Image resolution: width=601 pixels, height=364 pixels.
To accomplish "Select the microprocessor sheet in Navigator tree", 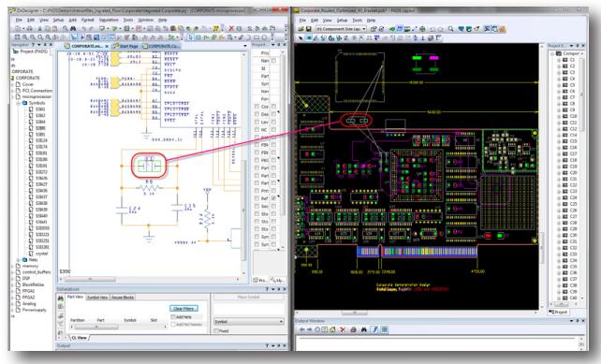I will (x=37, y=96).
